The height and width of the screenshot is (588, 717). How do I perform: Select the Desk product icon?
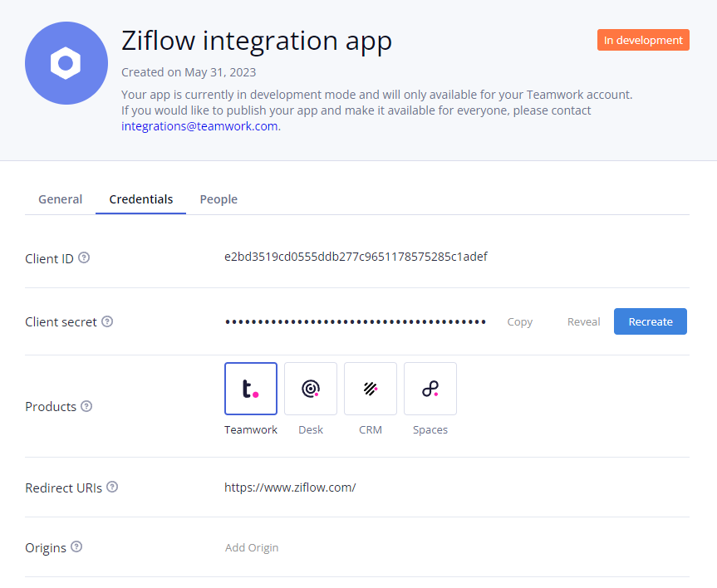tap(311, 389)
